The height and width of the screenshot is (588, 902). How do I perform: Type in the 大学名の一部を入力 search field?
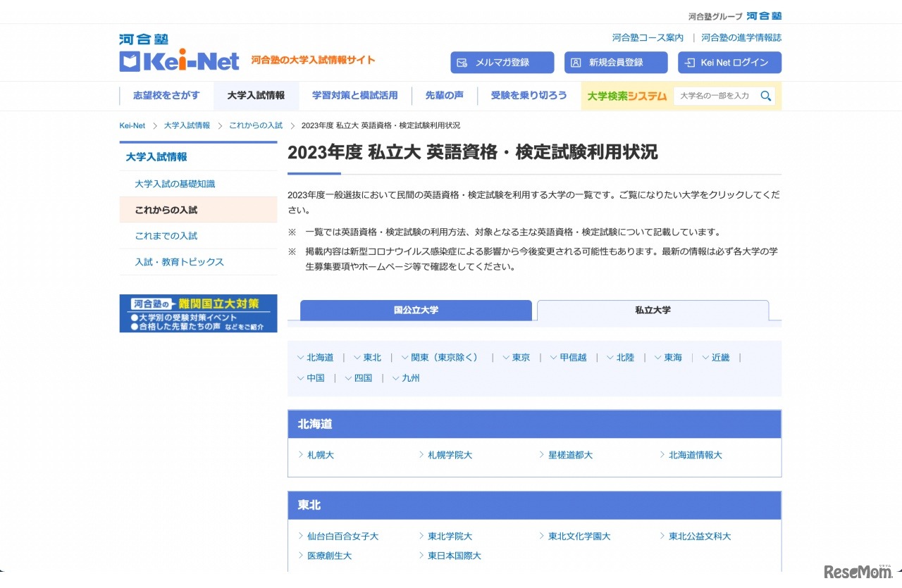coord(715,96)
